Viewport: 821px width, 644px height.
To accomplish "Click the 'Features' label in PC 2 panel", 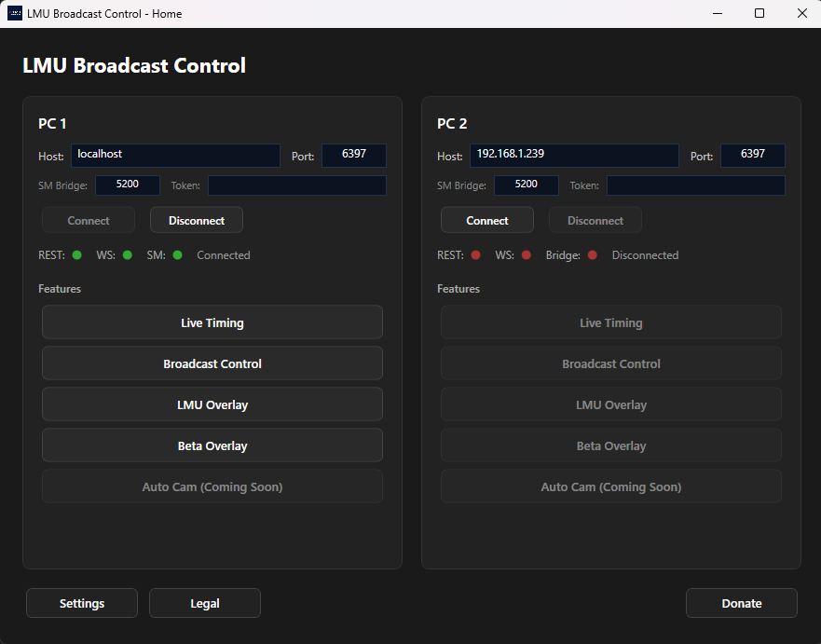I will 458,289.
